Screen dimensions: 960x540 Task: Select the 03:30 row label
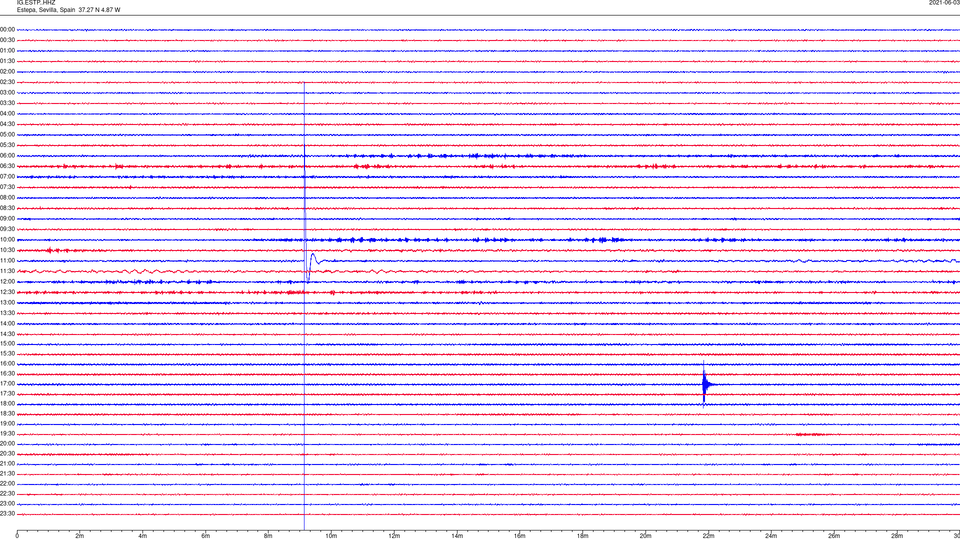point(7,103)
